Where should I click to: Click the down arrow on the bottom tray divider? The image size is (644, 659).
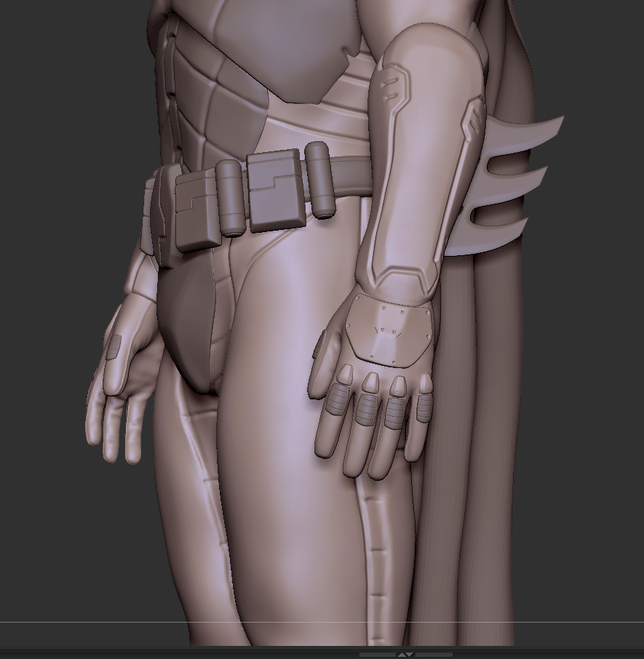point(410,655)
